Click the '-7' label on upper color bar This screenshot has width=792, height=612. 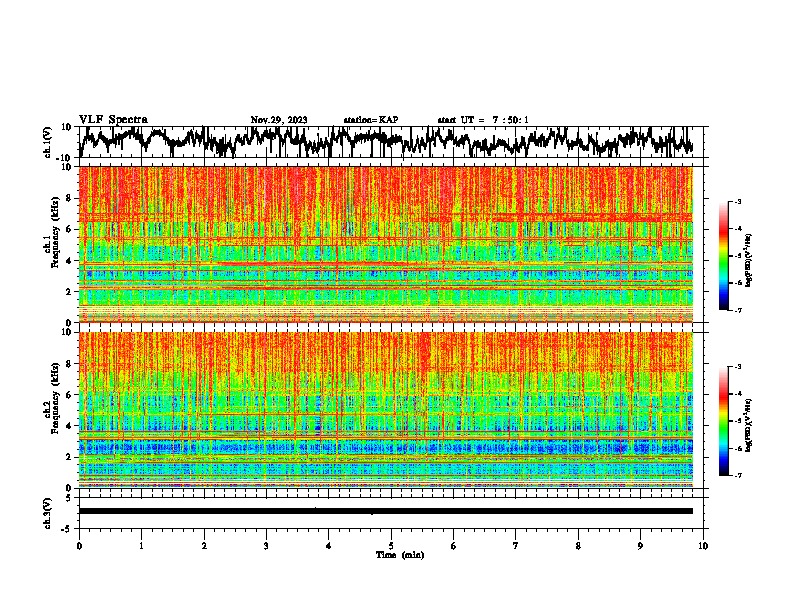(x=738, y=310)
